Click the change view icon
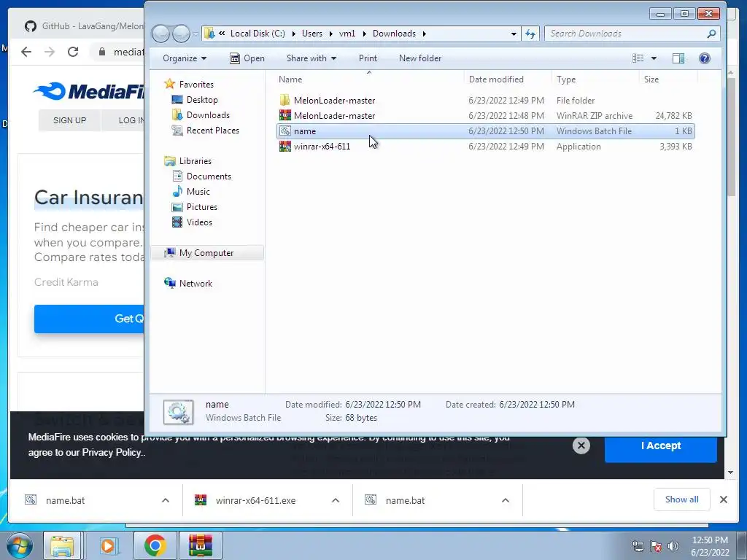The image size is (747, 560). pyautogui.click(x=638, y=58)
